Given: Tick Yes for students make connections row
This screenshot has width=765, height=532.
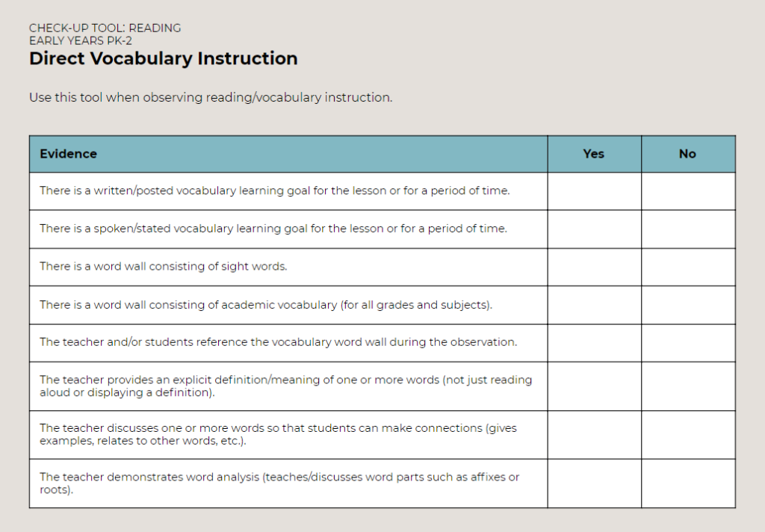Looking at the screenshot, I should coord(594,435).
